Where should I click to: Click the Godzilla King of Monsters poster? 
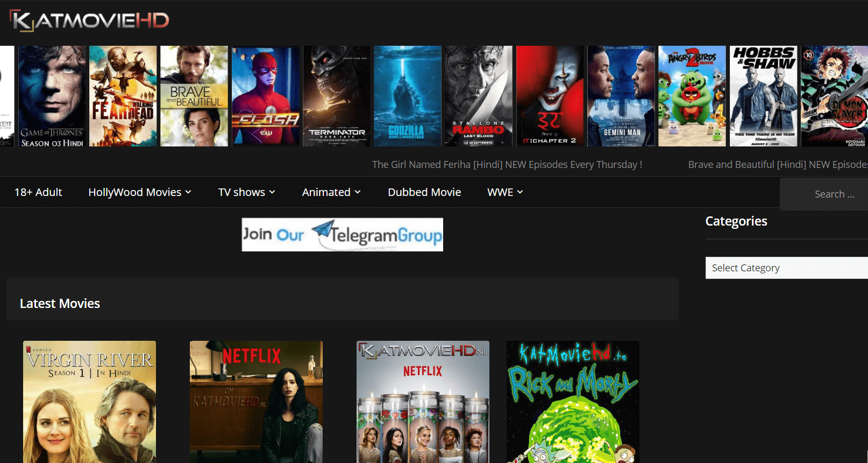(407, 96)
